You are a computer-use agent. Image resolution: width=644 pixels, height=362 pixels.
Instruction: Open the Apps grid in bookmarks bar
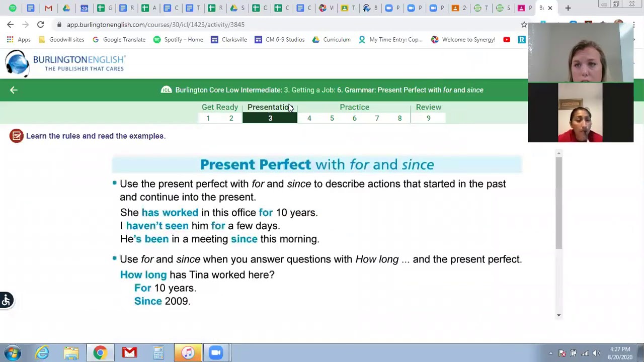point(19,39)
